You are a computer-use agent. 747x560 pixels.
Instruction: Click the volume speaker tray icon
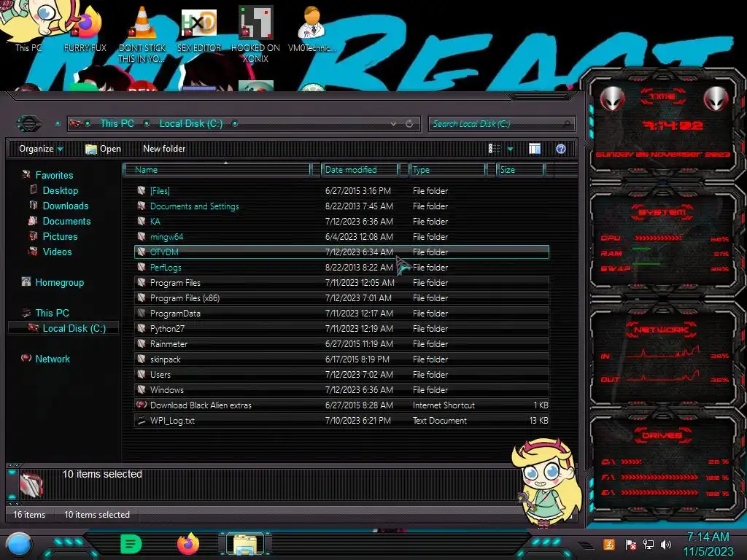pyautogui.click(x=666, y=544)
